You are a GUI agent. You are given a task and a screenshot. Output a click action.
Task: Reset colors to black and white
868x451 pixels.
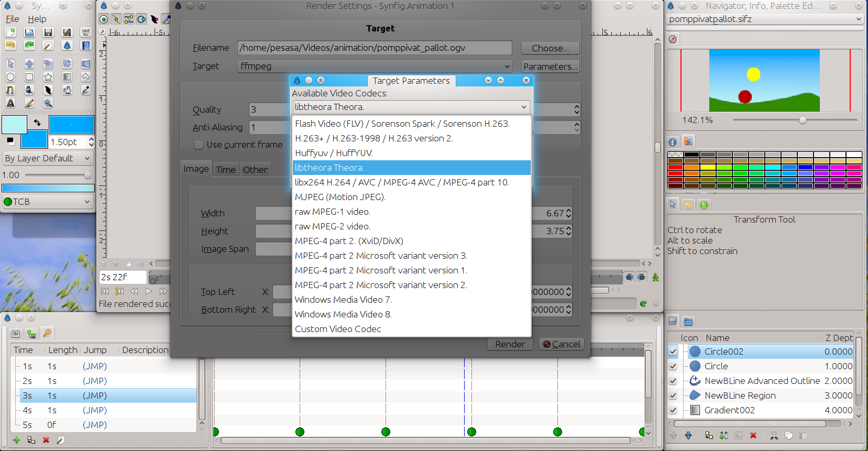(x=10, y=140)
